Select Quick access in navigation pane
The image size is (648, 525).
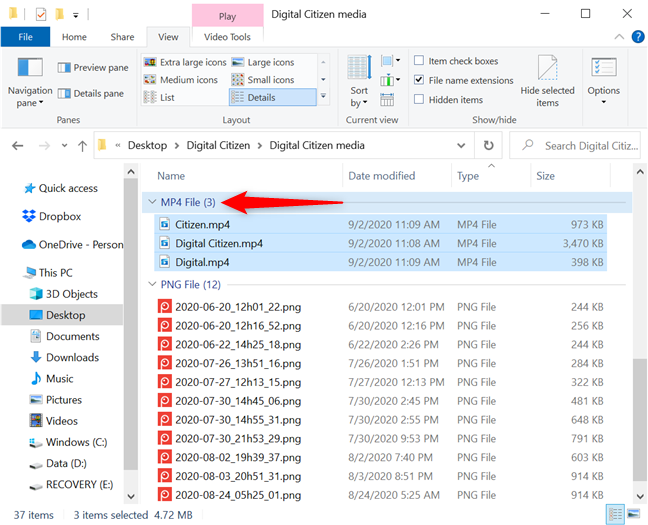61,188
